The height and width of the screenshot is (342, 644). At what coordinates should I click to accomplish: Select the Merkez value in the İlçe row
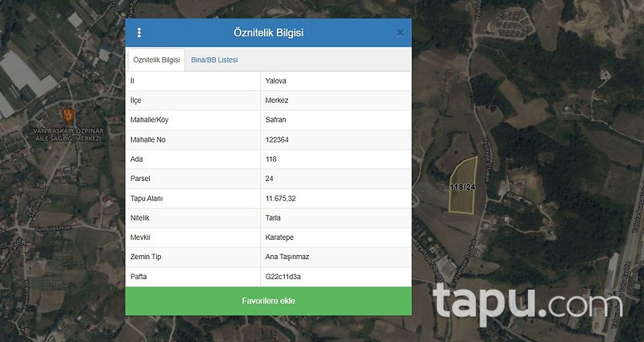pos(277,101)
